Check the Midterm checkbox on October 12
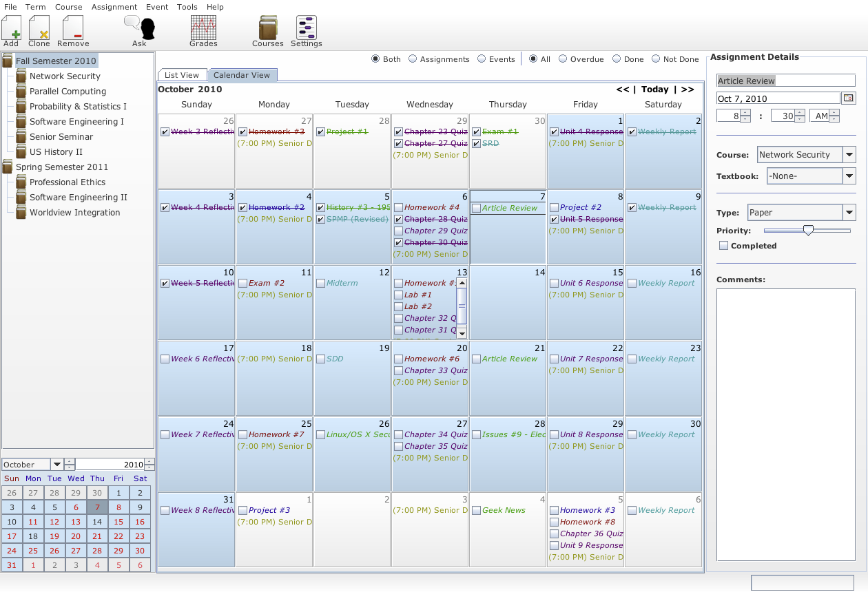868x592 pixels. point(320,283)
